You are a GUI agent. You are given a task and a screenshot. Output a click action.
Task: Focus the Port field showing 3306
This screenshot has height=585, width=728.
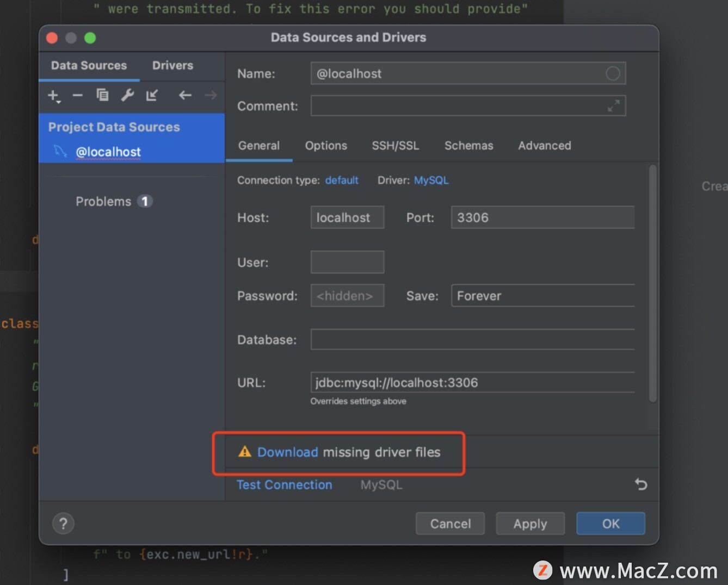pos(543,217)
